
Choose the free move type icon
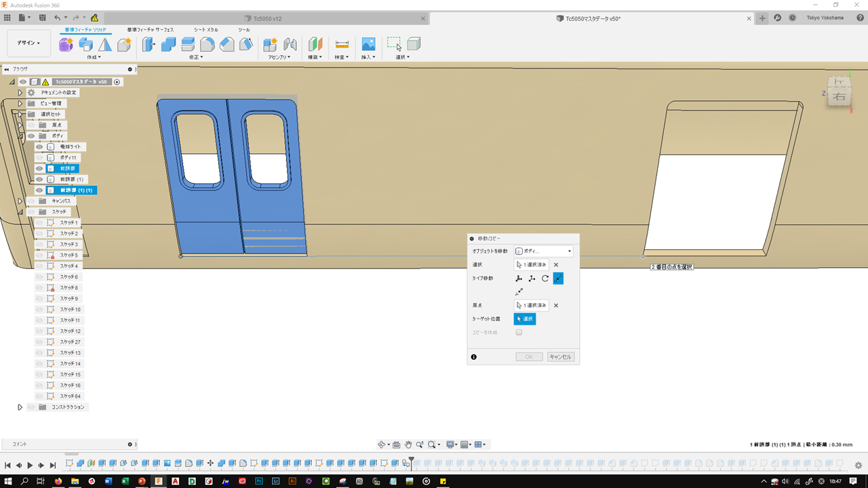[519, 279]
